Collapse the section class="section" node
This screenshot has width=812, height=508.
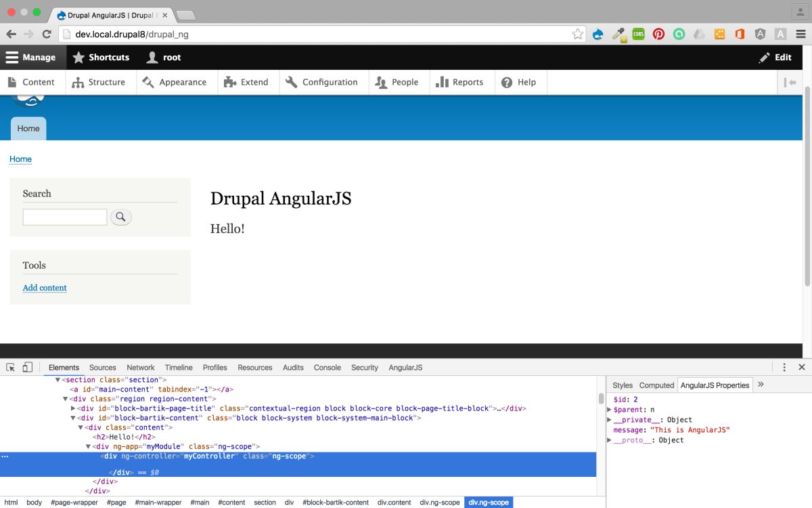(58, 380)
